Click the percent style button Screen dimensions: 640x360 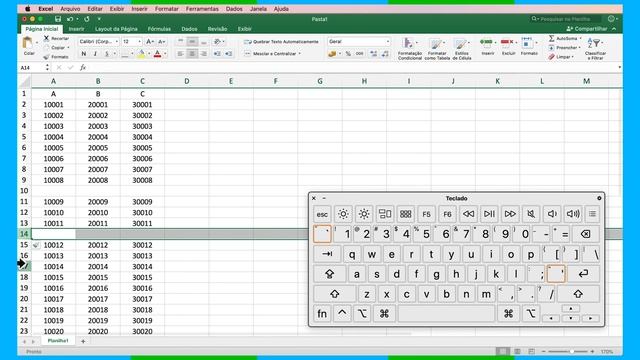click(x=348, y=53)
